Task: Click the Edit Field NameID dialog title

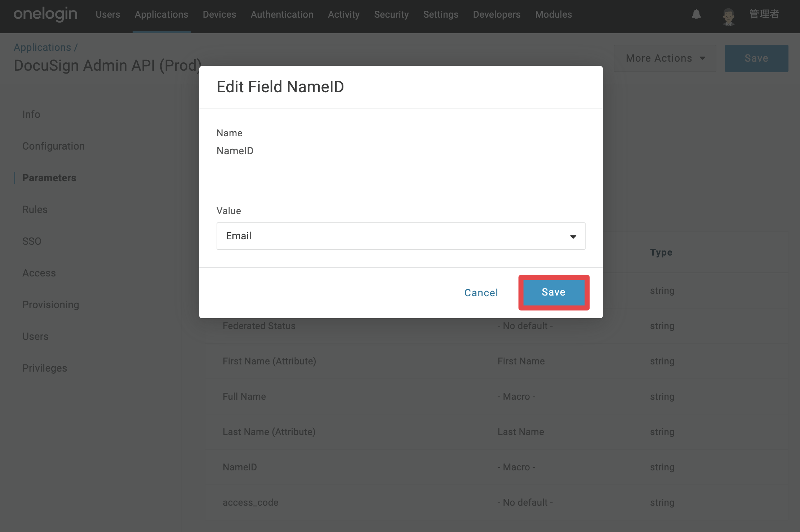Action: [280, 87]
